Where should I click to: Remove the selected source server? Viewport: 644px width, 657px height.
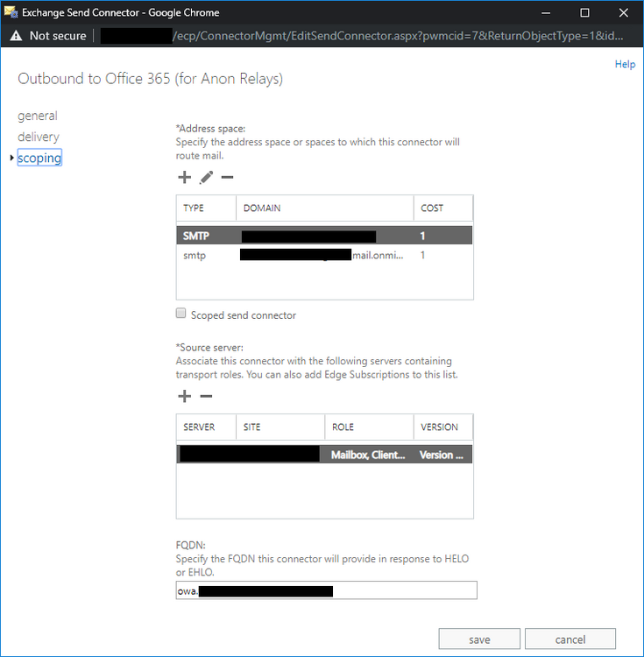click(x=206, y=396)
